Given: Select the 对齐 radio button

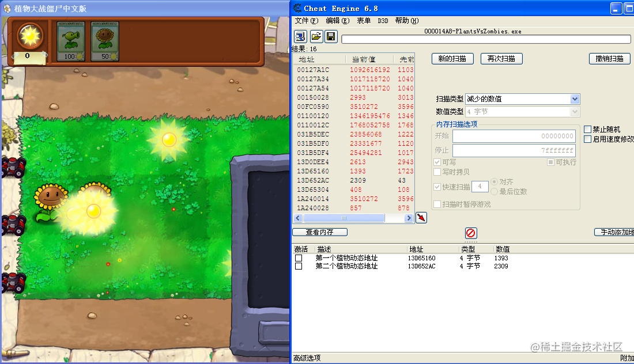Looking at the screenshot, I should tap(494, 182).
